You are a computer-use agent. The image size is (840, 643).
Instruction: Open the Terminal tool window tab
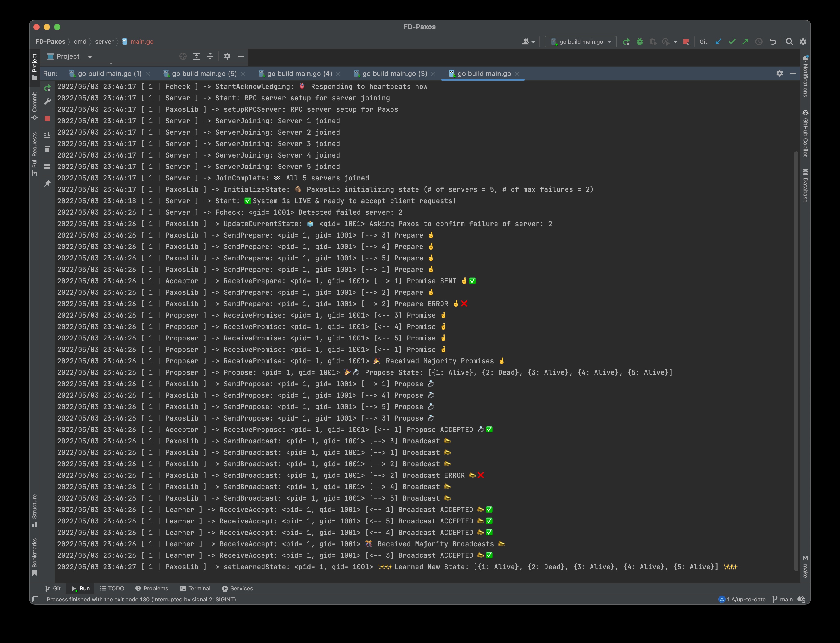[x=195, y=588]
